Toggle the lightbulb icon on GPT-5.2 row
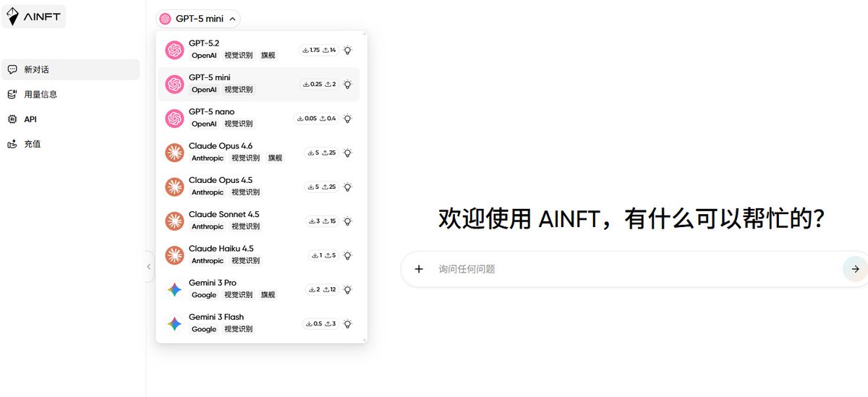Image resolution: width=868 pixels, height=397 pixels. coord(347,50)
